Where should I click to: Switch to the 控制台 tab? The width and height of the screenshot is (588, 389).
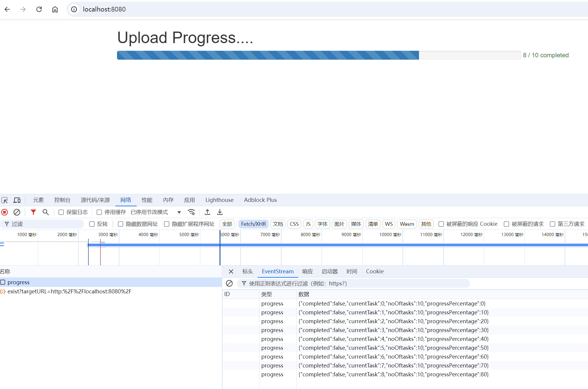[x=62, y=200]
